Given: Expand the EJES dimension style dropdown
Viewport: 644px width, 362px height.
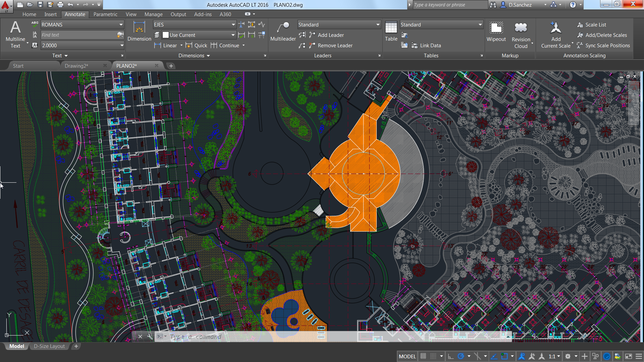Looking at the screenshot, I should 233,25.
